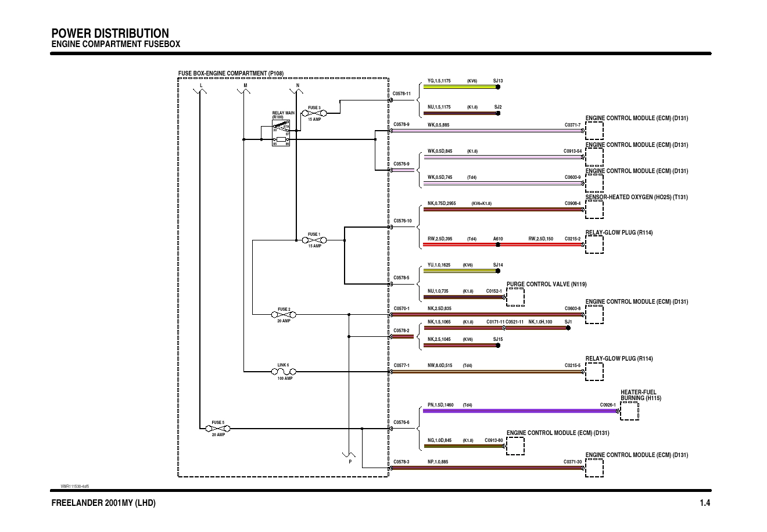Click the Fuse Box-Engine Compartment (P108) label
The image size is (767, 532).
point(231,73)
